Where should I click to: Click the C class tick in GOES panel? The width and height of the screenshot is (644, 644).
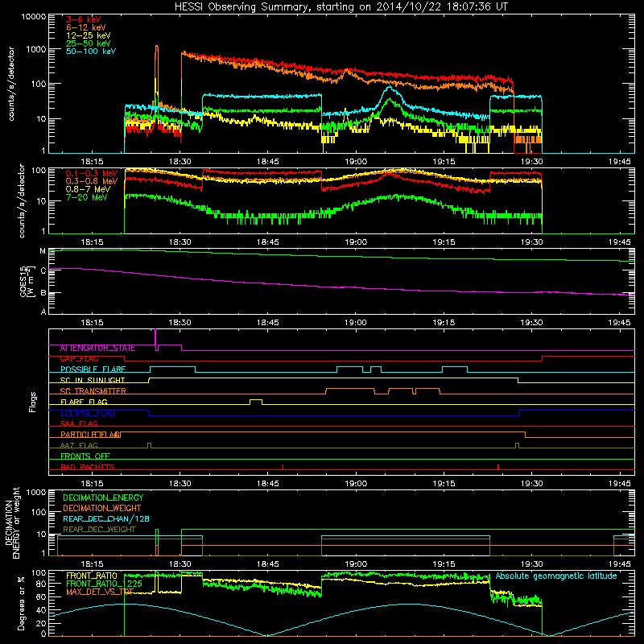tap(43, 270)
